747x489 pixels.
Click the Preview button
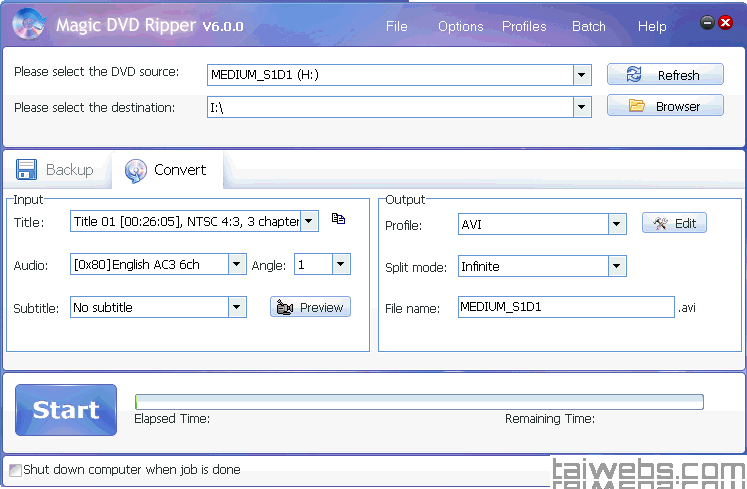[x=310, y=307]
